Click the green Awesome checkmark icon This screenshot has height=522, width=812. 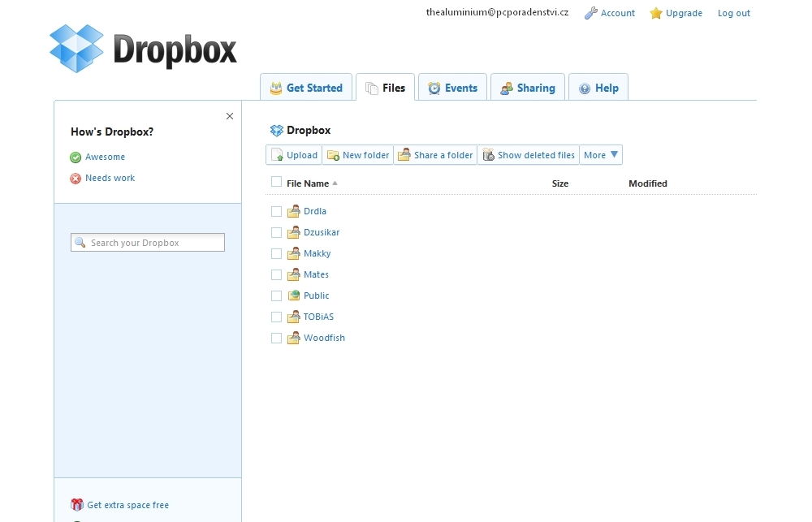[76, 157]
